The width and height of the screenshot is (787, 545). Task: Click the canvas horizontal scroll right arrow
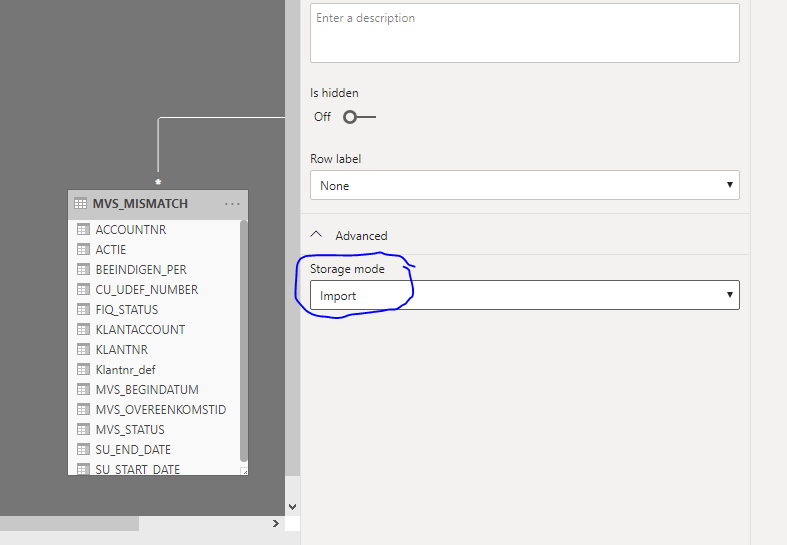(276, 523)
